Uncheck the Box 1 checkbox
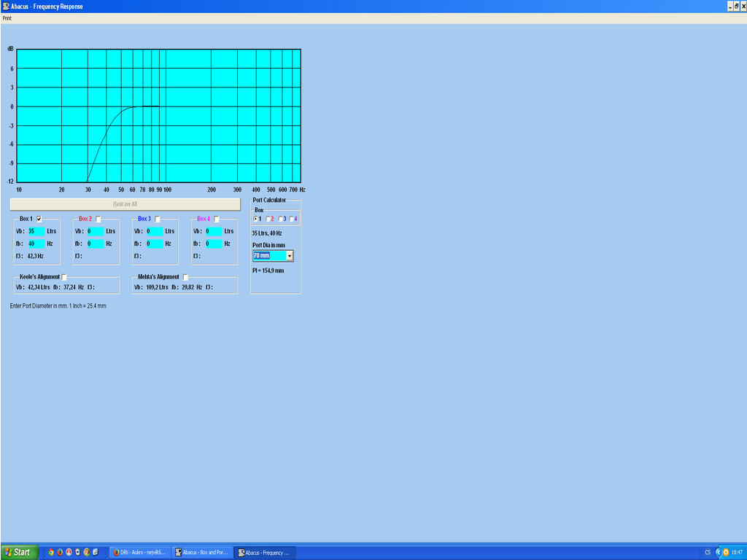747x560 pixels. pyautogui.click(x=39, y=219)
